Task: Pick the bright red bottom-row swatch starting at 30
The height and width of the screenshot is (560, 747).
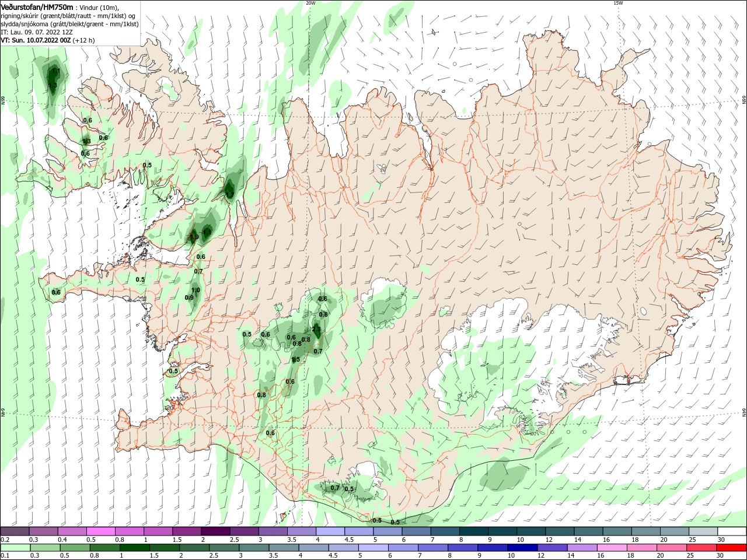Action: coord(732,548)
